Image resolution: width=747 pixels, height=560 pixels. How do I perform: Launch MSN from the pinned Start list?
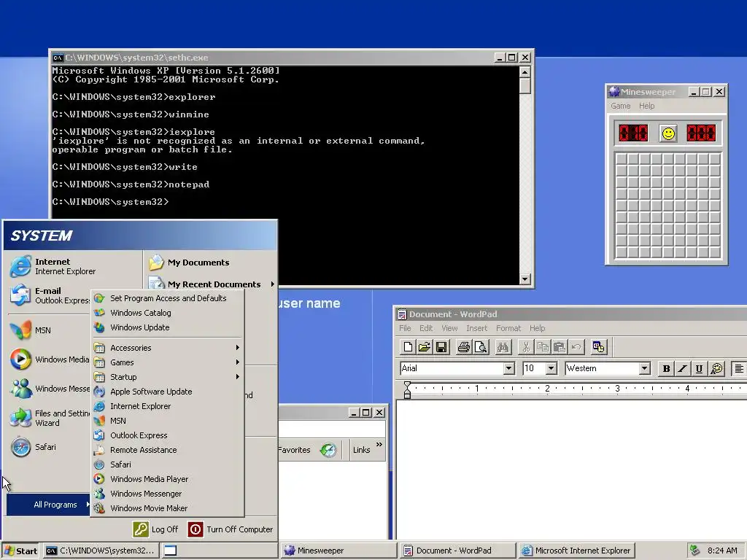pos(50,330)
